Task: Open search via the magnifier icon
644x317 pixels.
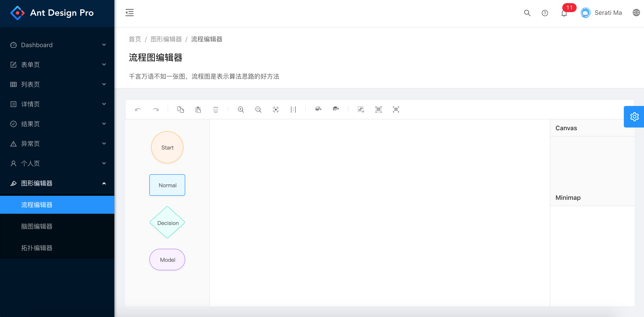Action: (x=527, y=13)
